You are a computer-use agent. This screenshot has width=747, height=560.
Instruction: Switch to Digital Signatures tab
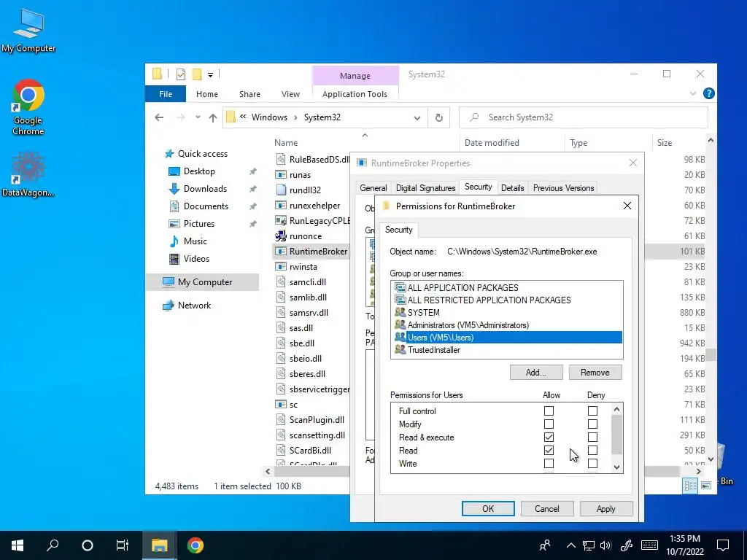(x=425, y=188)
